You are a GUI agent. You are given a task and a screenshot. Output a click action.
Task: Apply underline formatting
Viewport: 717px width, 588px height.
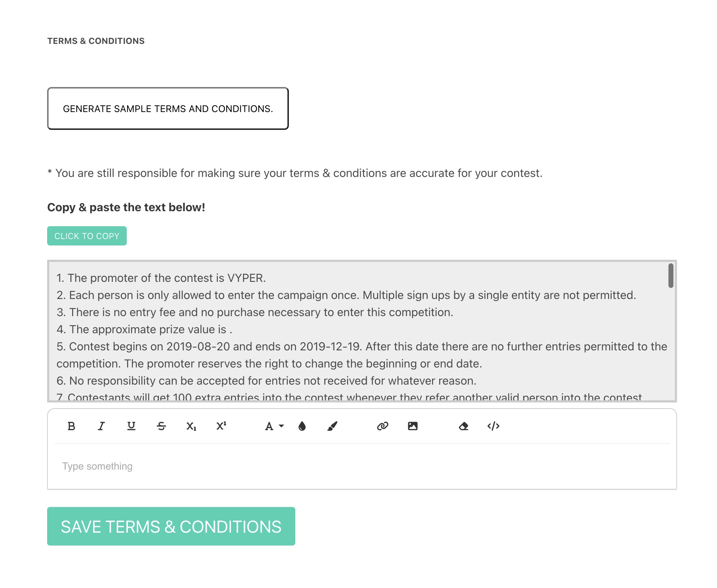coord(131,426)
